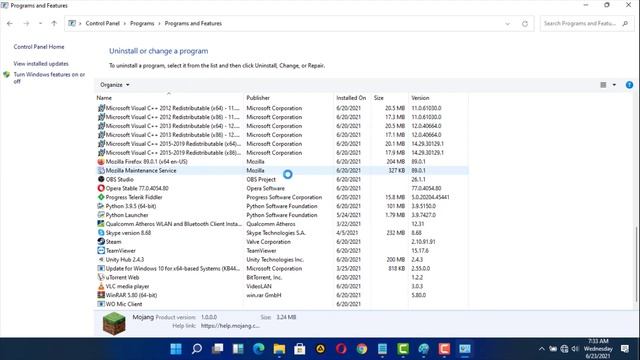Select the Mozilla Maintenance Service row
640x360 pixels.
[282, 171]
